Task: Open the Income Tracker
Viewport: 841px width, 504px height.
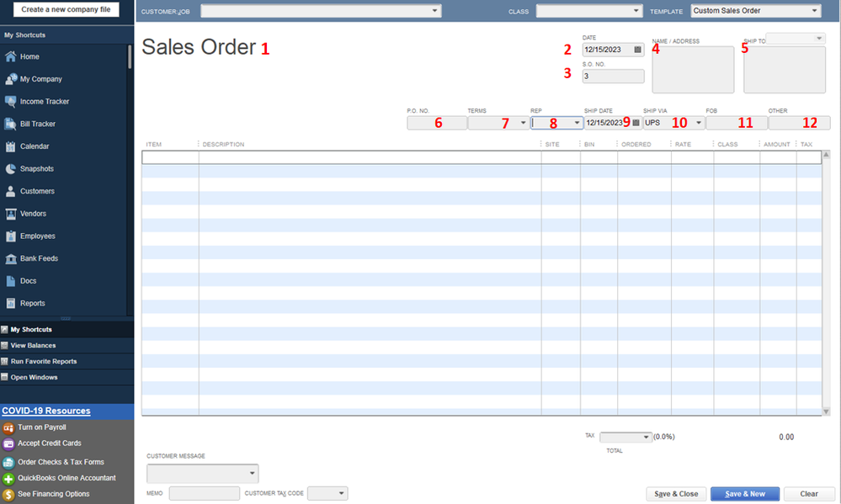Action: click(x=45, y=101)
